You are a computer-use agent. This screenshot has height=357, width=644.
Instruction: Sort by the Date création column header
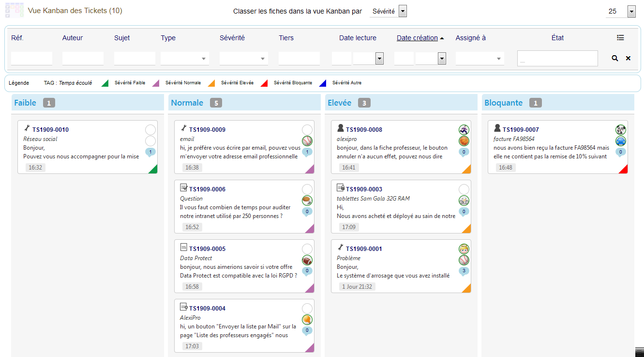pyautogui.click(x=417, y=38)
